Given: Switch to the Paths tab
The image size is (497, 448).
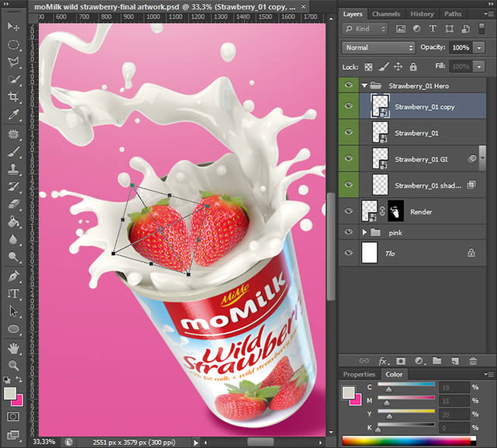Looking at the screenshot, I should (453, 14).
